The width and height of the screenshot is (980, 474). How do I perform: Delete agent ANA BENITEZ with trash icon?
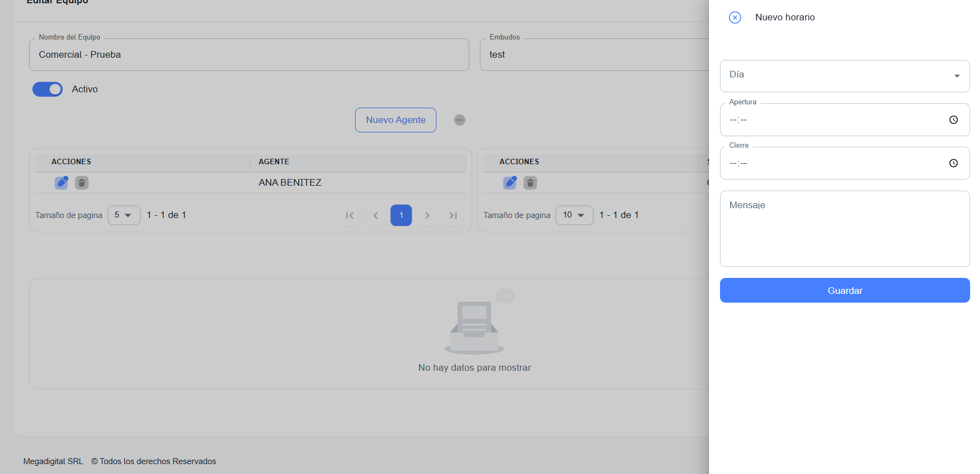tap(81, 182)
